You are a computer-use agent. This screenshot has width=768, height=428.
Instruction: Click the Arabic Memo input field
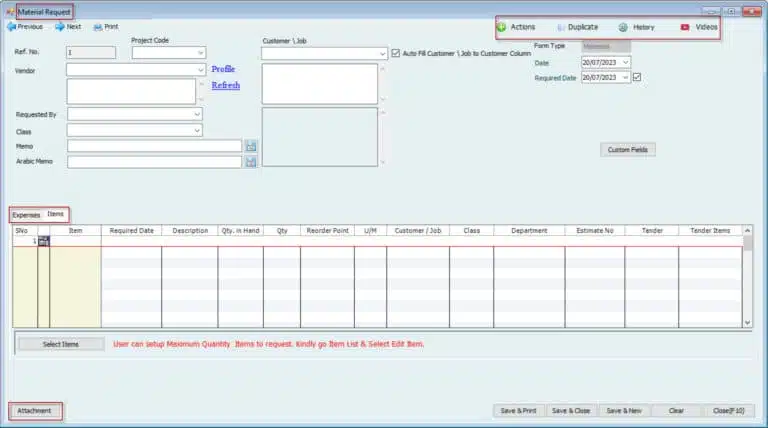pos(154,161)
